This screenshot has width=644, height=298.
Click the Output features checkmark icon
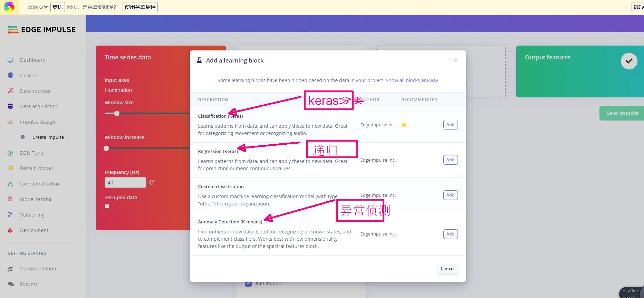pos(629,61)
